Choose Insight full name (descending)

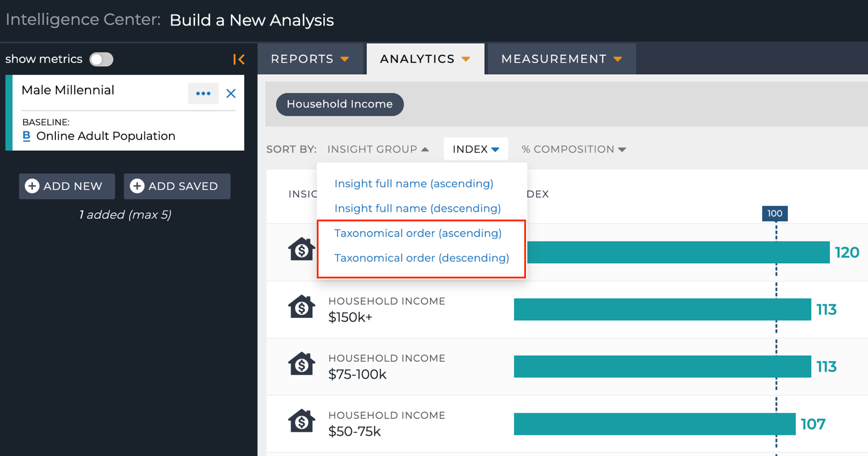[x=417, y=209]
